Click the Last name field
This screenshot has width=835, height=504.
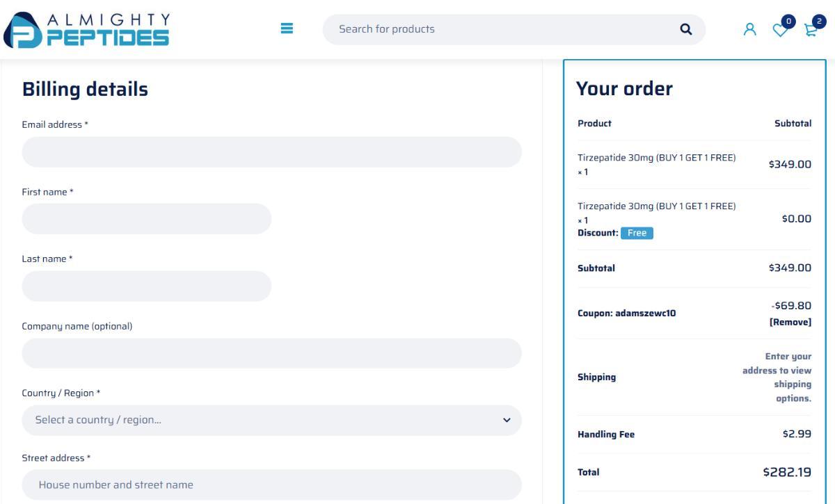(146, 286)
